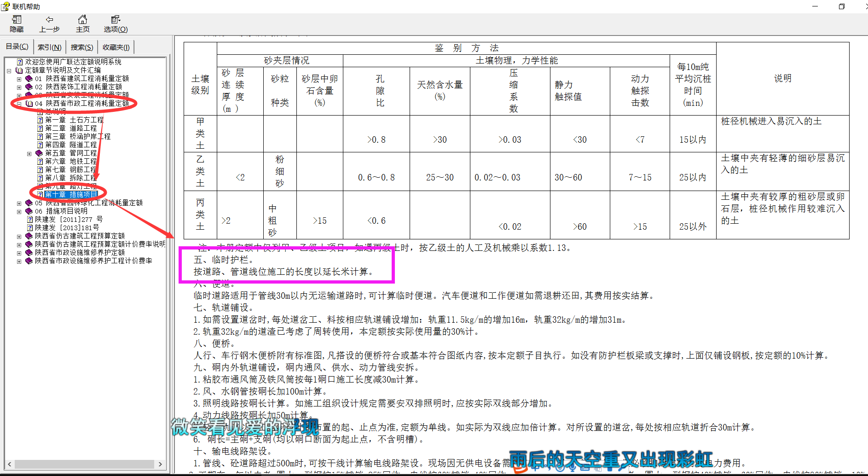Expand the 01 陕西省建筑工程消耗量定额 node
868x476 pixels.
tap(19, 79)
